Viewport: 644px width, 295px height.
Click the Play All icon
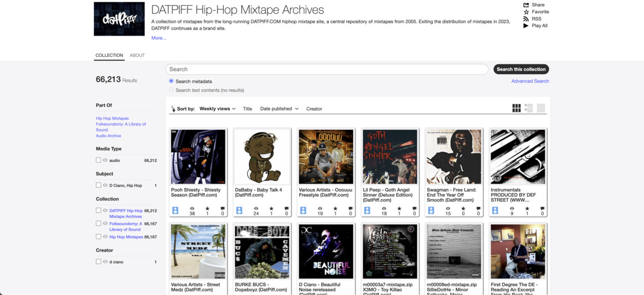point(526,25)
